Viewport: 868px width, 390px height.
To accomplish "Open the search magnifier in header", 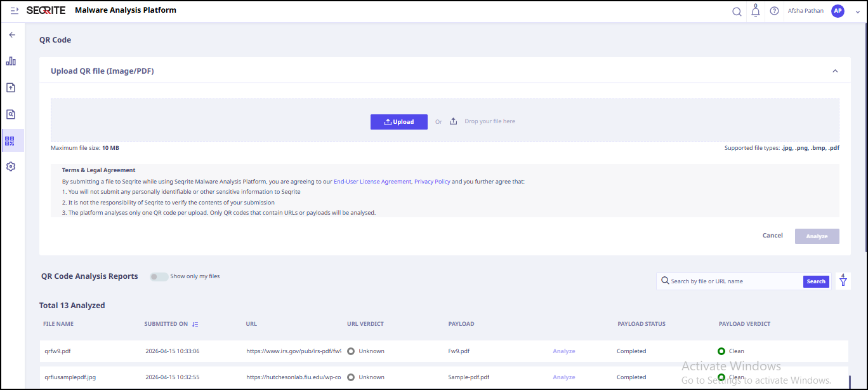I will (x=737, y=11).
